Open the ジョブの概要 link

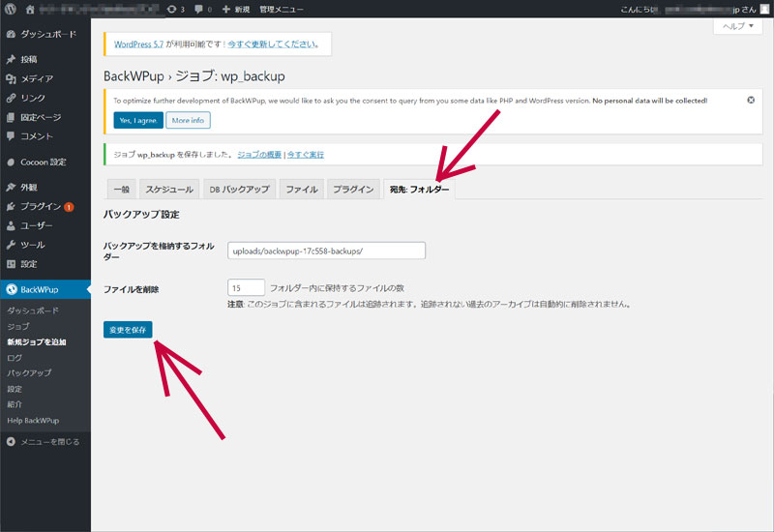coord(259,155)
